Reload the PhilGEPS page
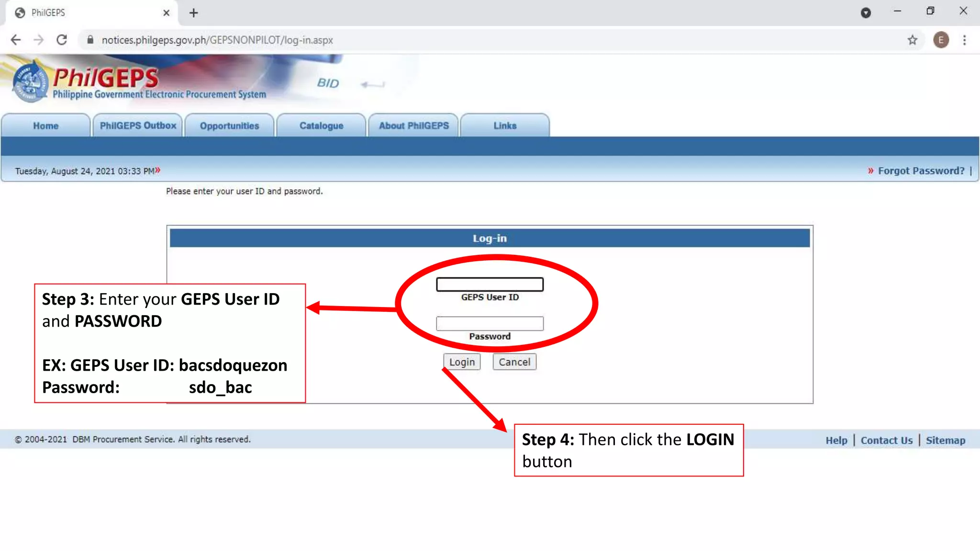The image size is (980, 551). (62, 40)
